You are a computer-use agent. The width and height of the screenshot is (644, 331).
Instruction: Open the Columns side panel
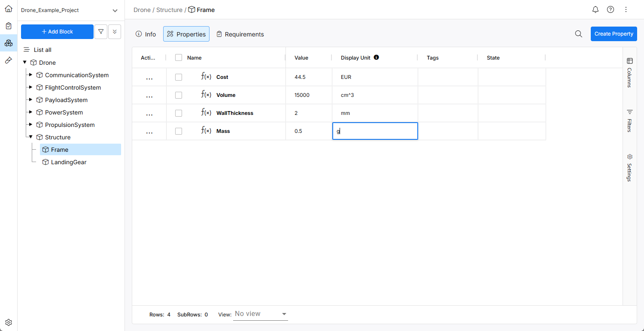pyautogui.click(x=629, y=72)
